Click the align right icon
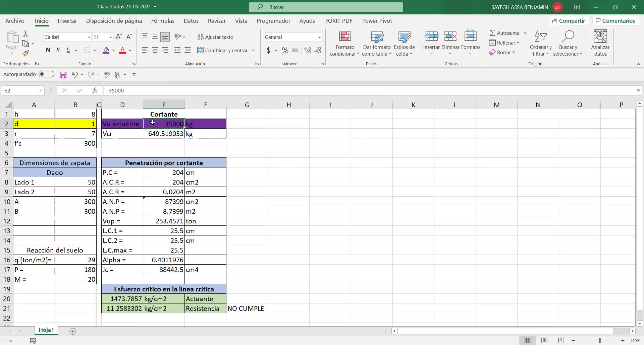Image resolution: width=644 pixels, height=345 pixels. 165,50
